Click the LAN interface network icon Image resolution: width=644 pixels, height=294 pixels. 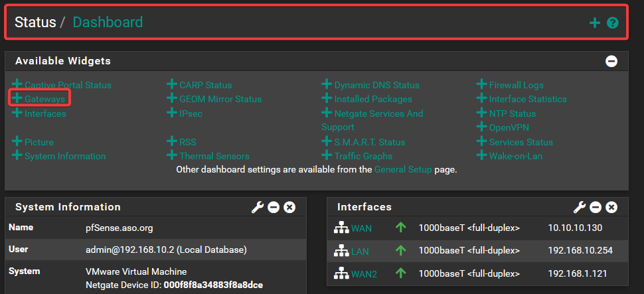(341, 251)
